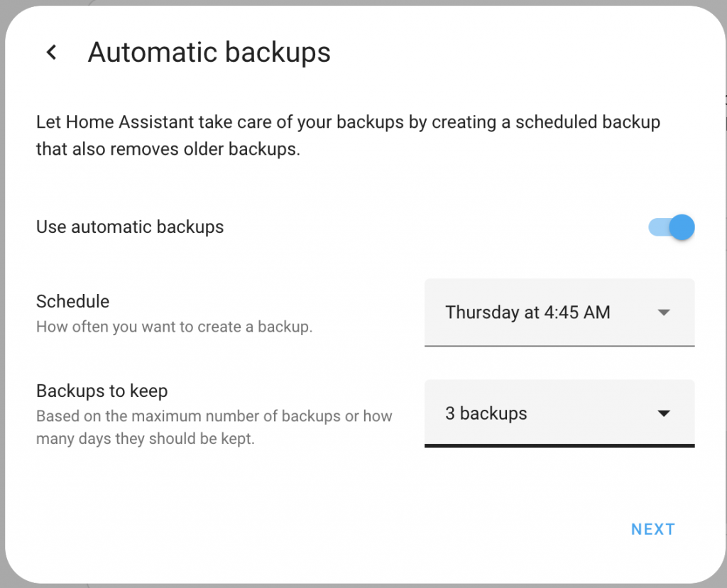Click the Backups to keep dropdown arrow

[x=664, y=413]
